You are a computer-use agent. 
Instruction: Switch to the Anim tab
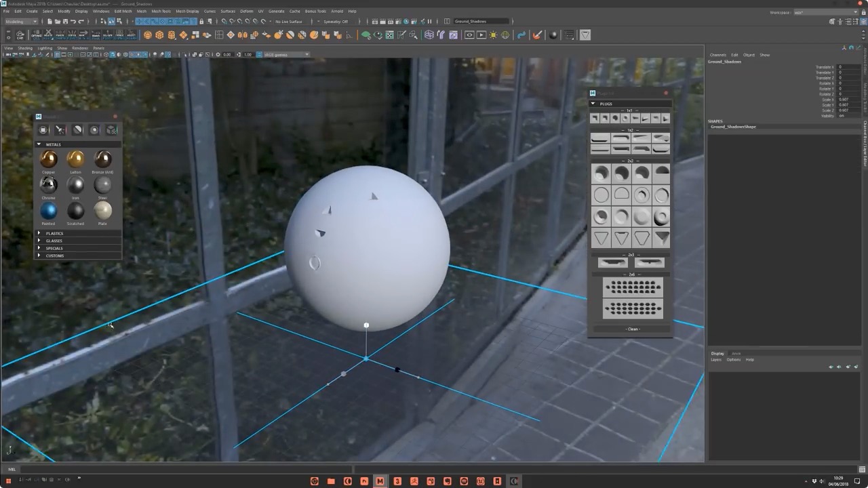pos(736,353)
